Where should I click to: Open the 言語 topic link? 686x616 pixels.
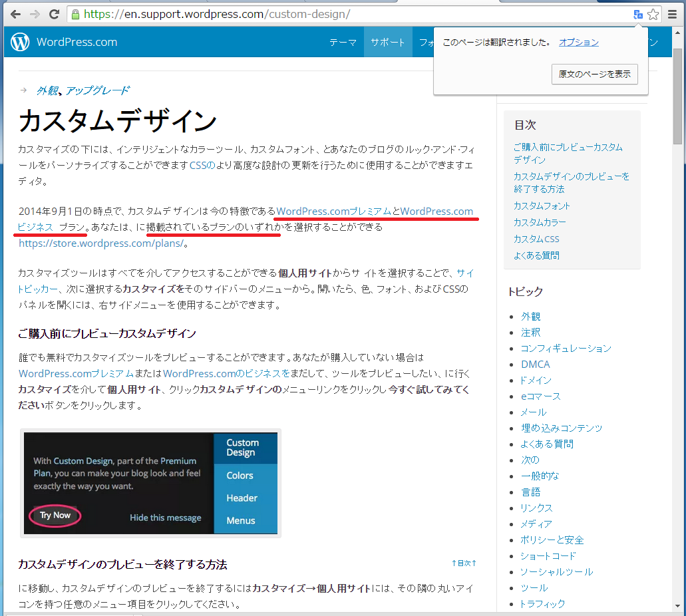click(531, 492)
